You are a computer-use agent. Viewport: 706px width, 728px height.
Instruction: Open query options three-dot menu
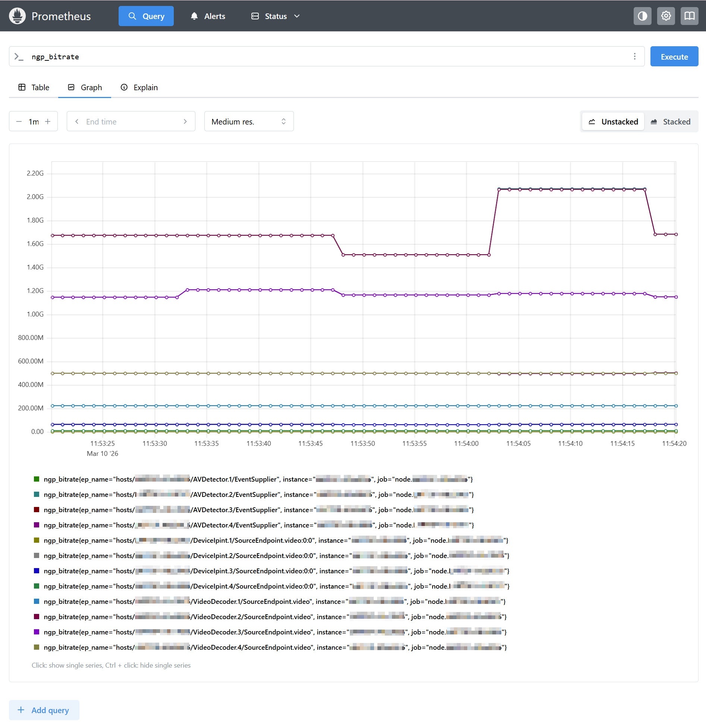click(x=634, y=56)
